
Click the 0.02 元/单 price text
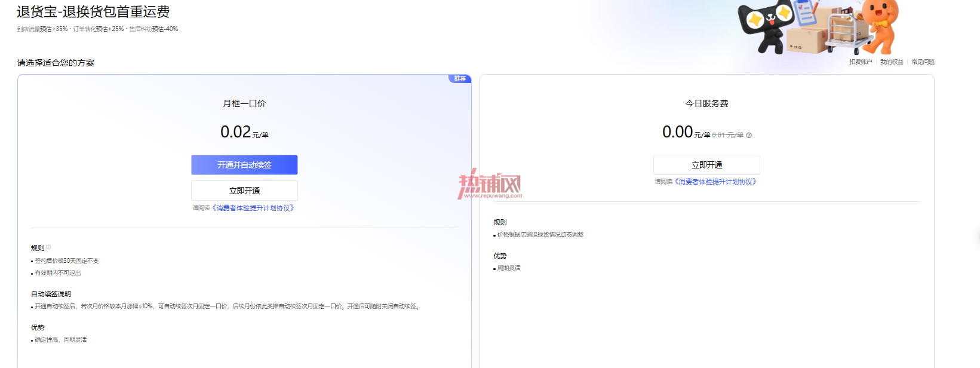tap(244, 132)
